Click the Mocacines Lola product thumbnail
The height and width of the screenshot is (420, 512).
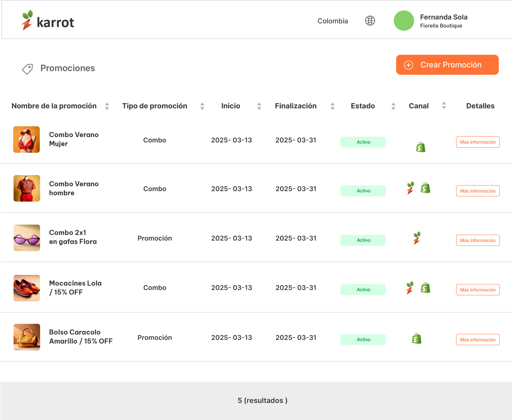click(x=27, y=288)
